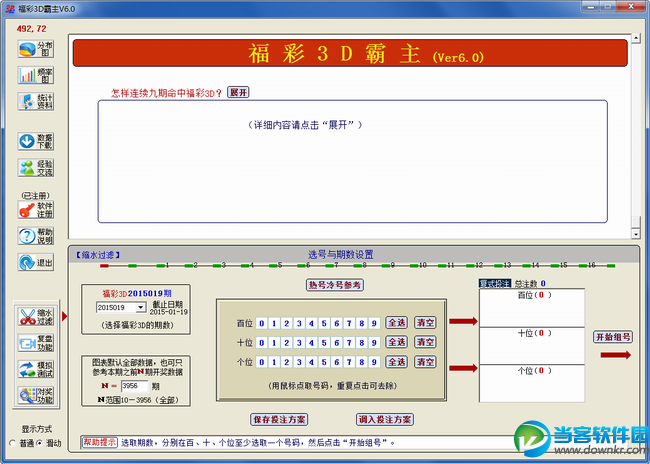The image size is (650, 464).
Task: Open the 频率图 frequency chart
Action: click(36, 75)
